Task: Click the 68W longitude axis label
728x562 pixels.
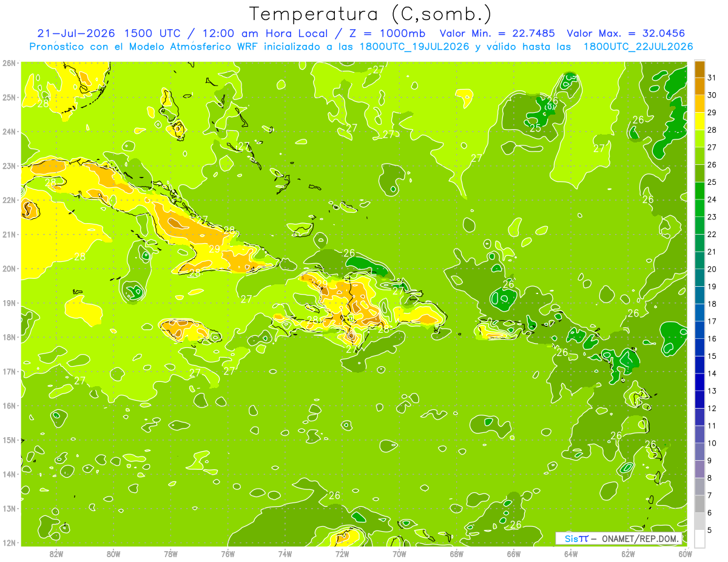Action: coord(456,554)
